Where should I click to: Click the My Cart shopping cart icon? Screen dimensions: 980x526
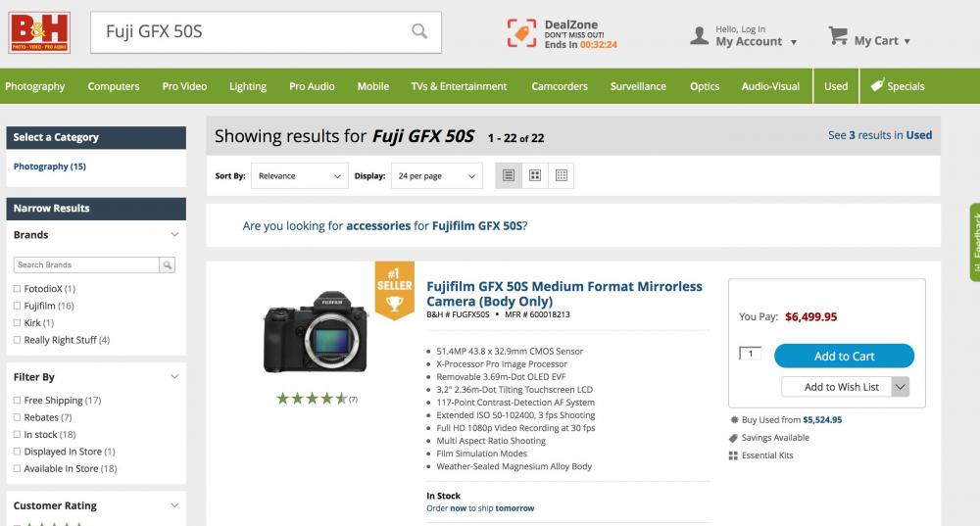(x=838, y=36)
